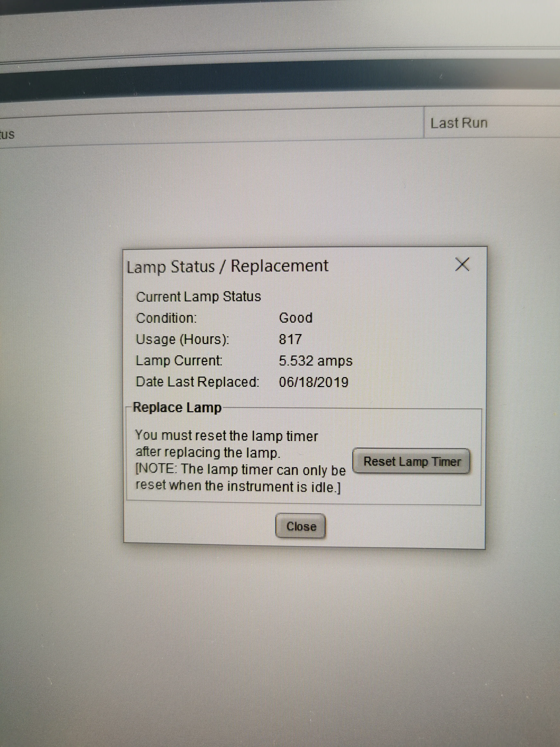Click the Lamp Current label

pyautogui.click(x=179, y=361)
